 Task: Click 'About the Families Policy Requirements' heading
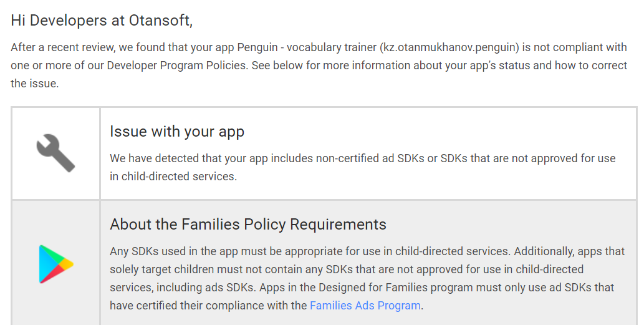pos(248,225)
